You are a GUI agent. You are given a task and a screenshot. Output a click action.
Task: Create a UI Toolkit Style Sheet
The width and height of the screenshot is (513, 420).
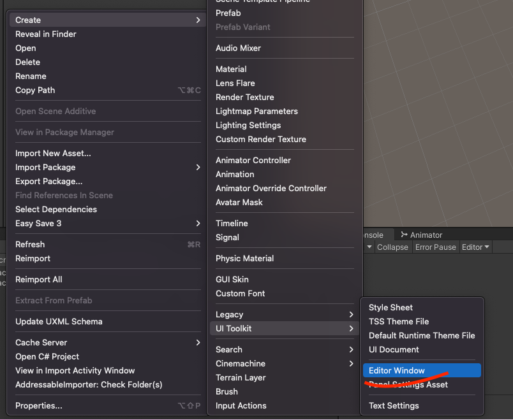(x=422, y=308)
